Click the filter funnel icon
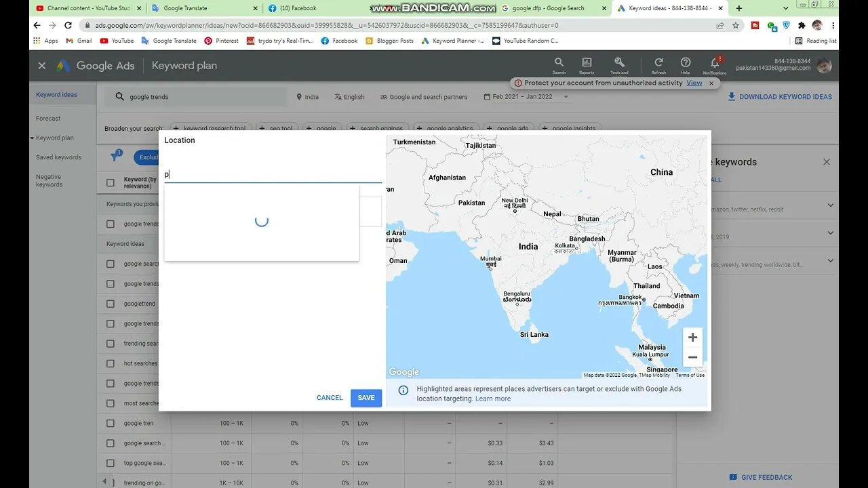Image resolution: width=868 pixels, height=488 pixels. 115,157
